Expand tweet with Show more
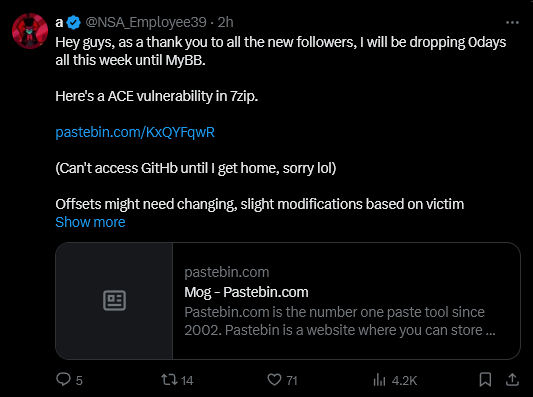Screen dimensions: 533x397 tap(90, 222)
